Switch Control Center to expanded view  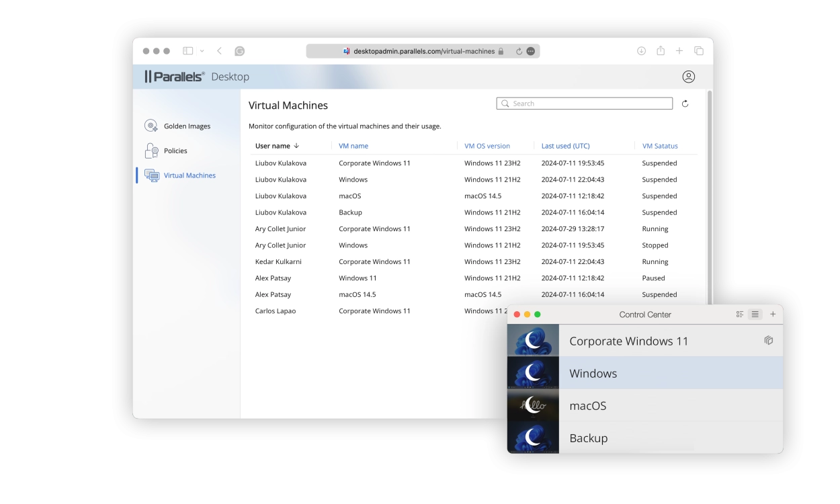pyautogui.click(x=740, y=314)
